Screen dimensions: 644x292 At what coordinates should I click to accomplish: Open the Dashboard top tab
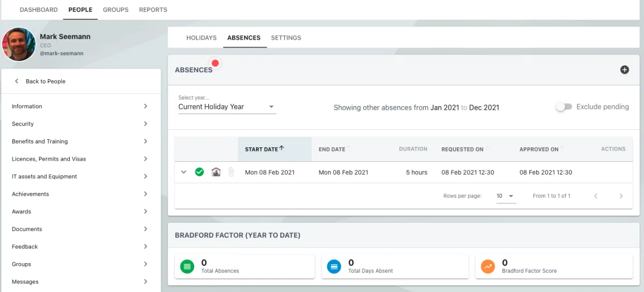[x=39, y=10]
